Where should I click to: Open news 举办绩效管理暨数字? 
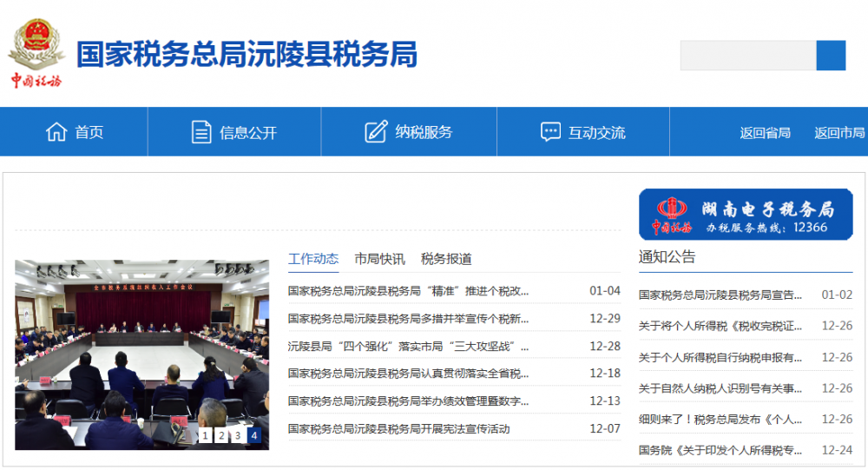coord(408,400)
